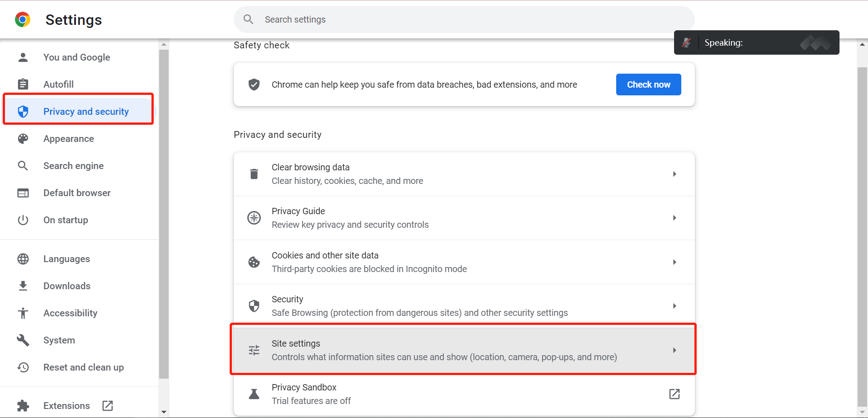Expand the Privacy Guide arrow
The height and width of the screenshot is (418, 868).
pos(675,218)
